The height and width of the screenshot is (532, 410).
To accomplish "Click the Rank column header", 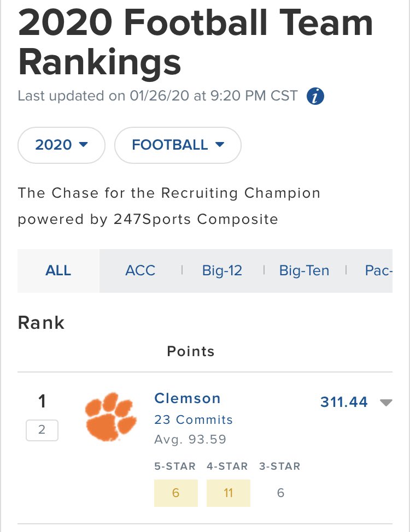I will click(42, 322).
